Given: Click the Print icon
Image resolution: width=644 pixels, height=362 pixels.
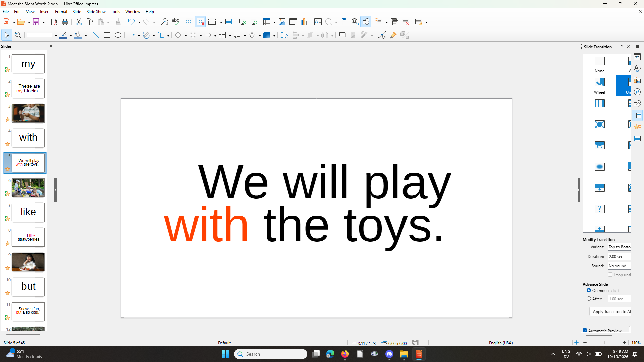Looking at the screenshot, I should pyautogui.click(x=65, y=22).
